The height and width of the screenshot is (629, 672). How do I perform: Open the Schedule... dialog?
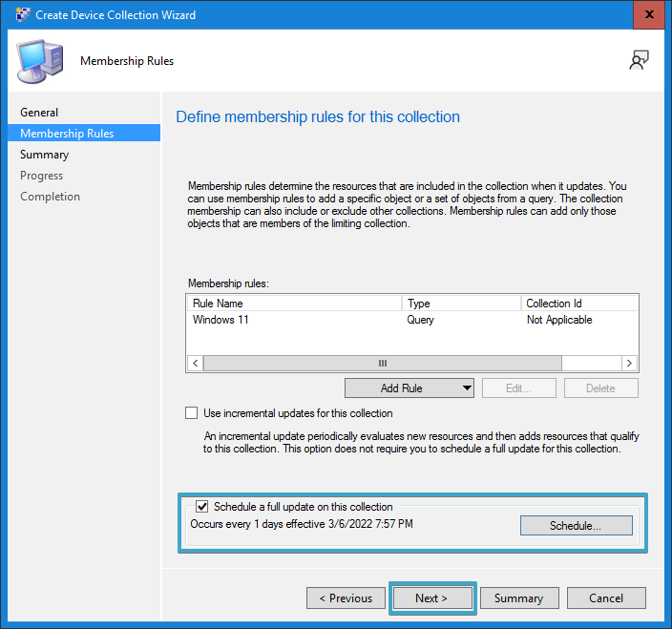[x=576, y=525]
